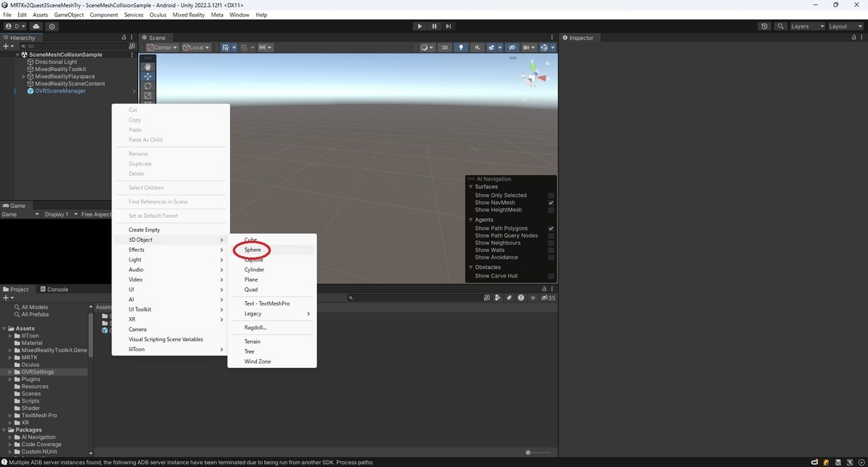Open the Undo History icon

[x=765, y=26]
